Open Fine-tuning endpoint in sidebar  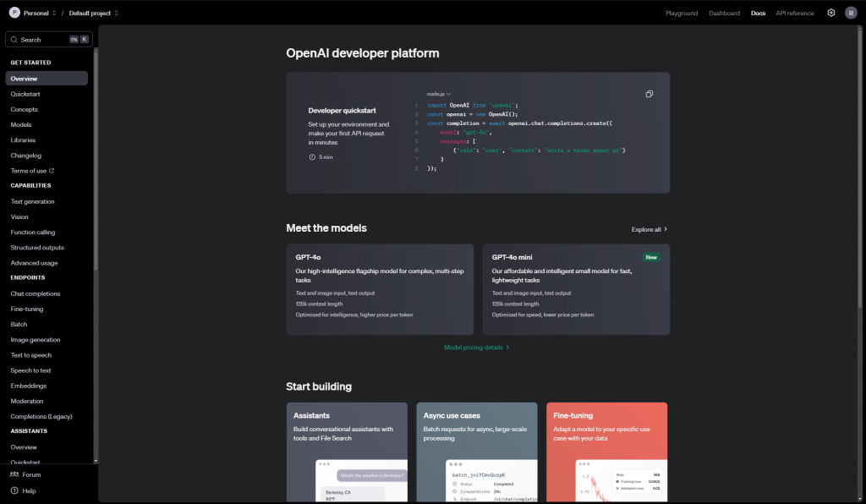click(x=26, y=310)
